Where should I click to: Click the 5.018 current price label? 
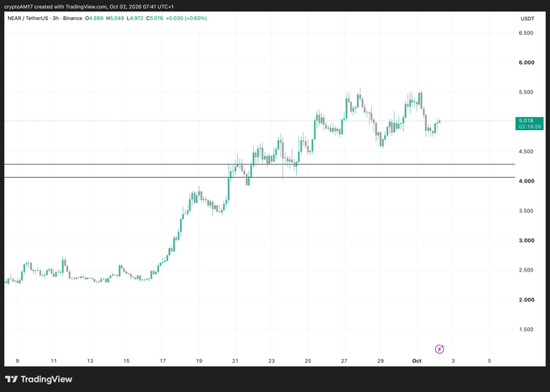click(x=529, y=124)
